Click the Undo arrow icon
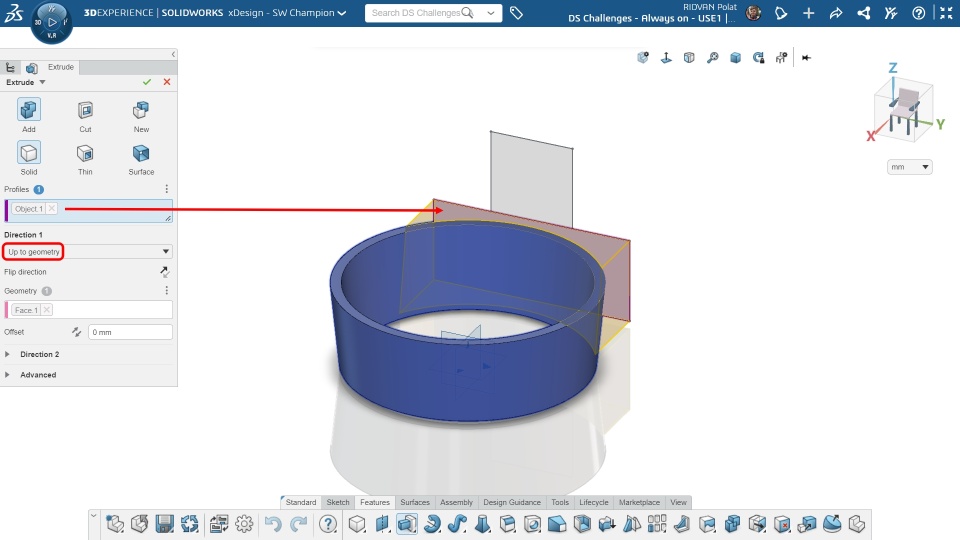Viewport: 960px width, 540px height. click(x=273, y=524)
